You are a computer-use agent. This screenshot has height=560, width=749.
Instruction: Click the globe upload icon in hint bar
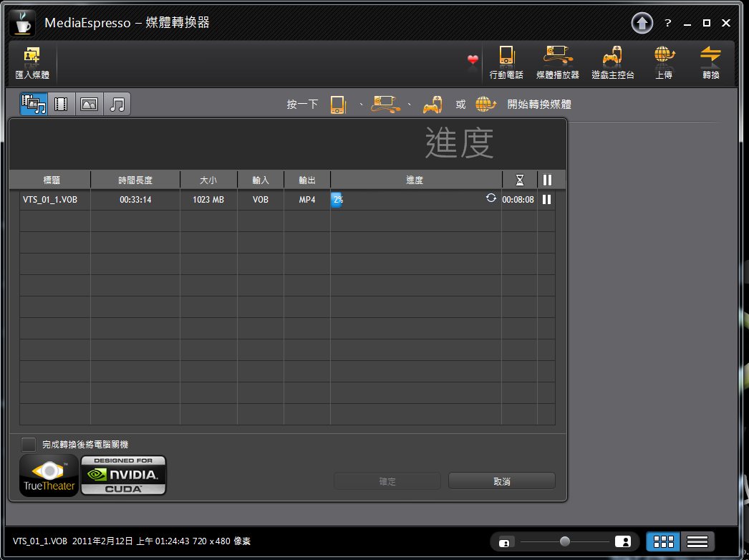pyautogui.click(x=485, y=104)
